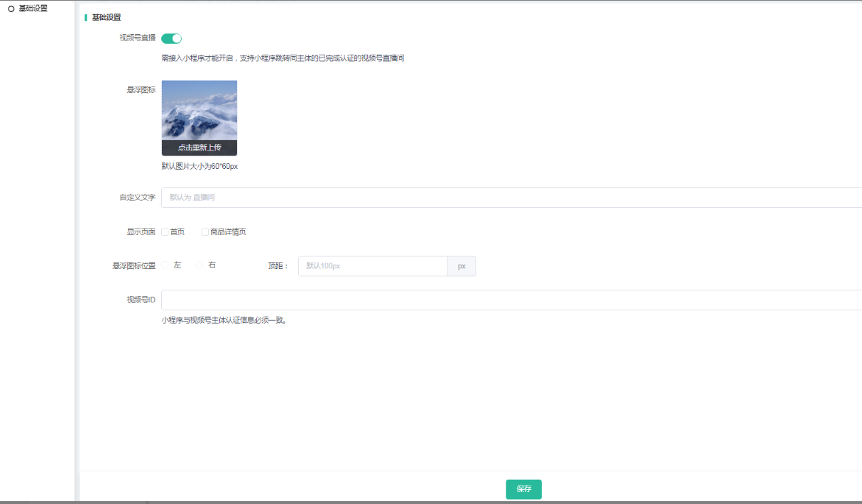Click the 视频号直播 field label
The height and width of the screenshot is (504, 862).
pos(138,38)
